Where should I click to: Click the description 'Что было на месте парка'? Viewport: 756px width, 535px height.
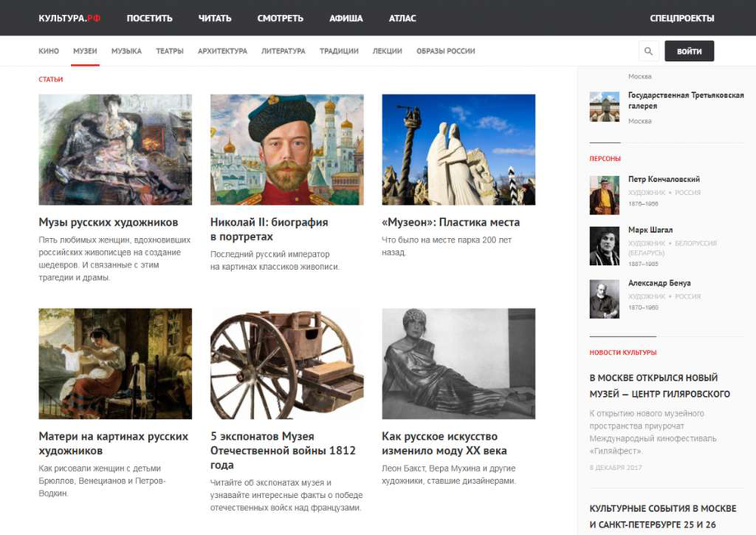(447, 246)
